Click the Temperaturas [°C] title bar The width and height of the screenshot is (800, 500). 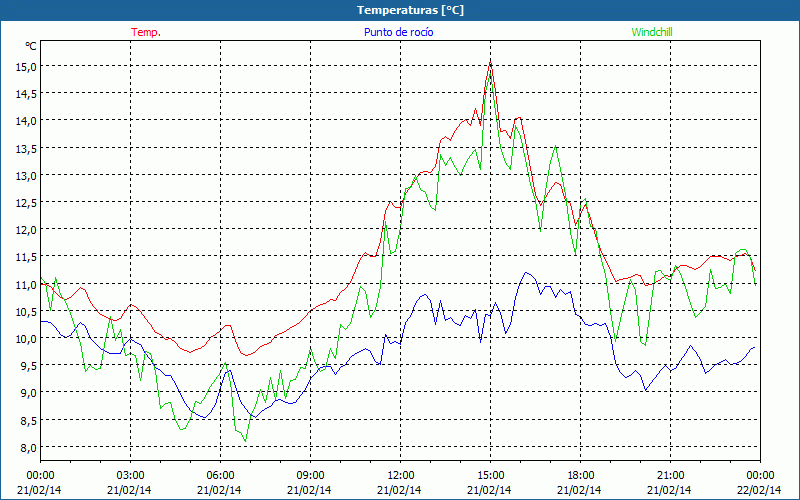coord(400,10)
